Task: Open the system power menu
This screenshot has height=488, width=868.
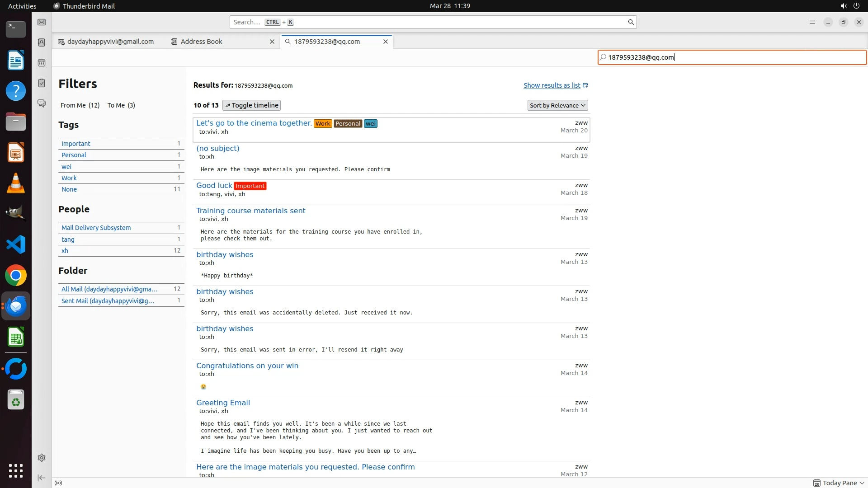Action: pyautogui.click(x=856, y=6)
